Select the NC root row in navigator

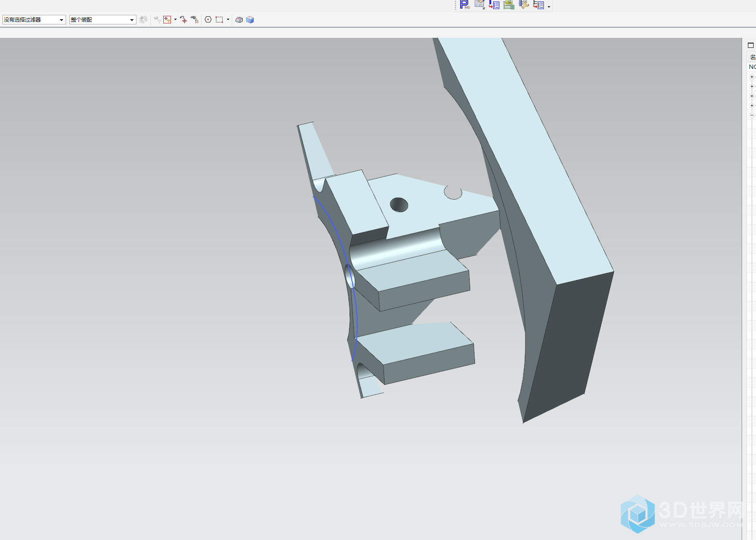coord(752,67)
